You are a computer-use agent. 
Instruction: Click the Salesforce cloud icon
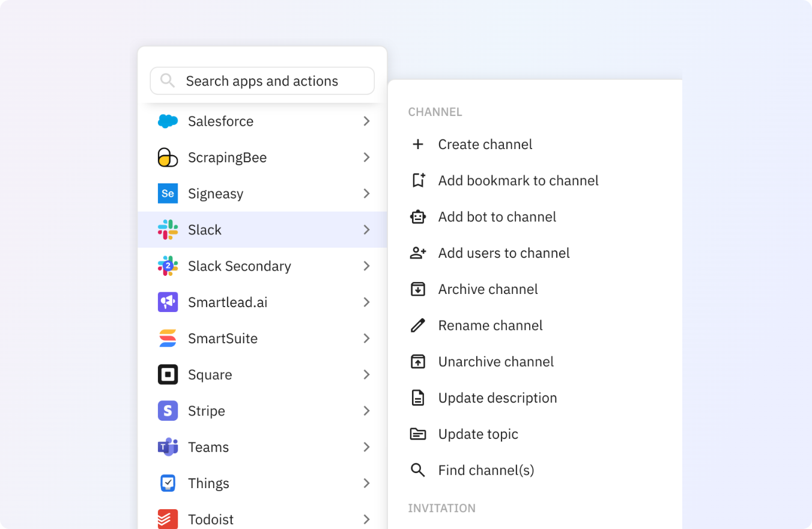168,121
